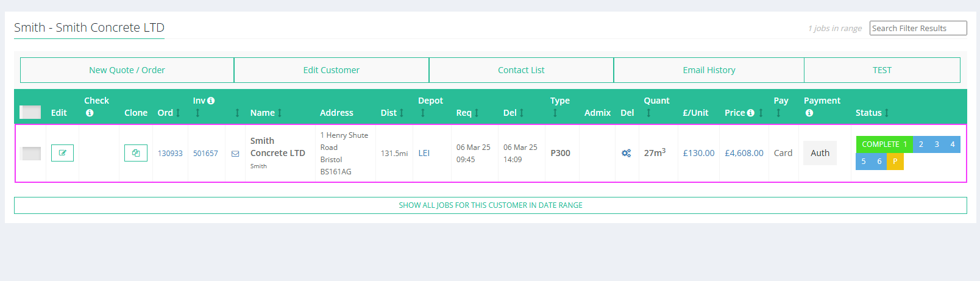Click the Search Filter Results field
Image resolution: width=980 pixels, height=281 pixels.
918,28
